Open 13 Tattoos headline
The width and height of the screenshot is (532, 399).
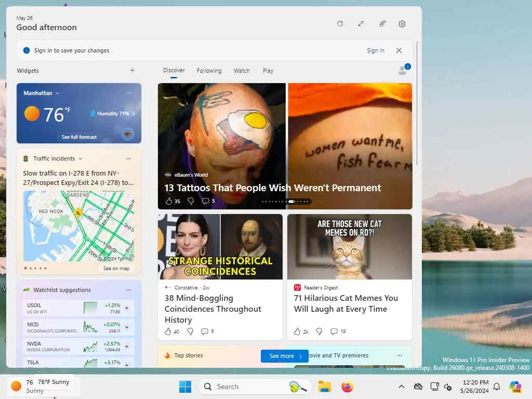click(x=272, y=188)
